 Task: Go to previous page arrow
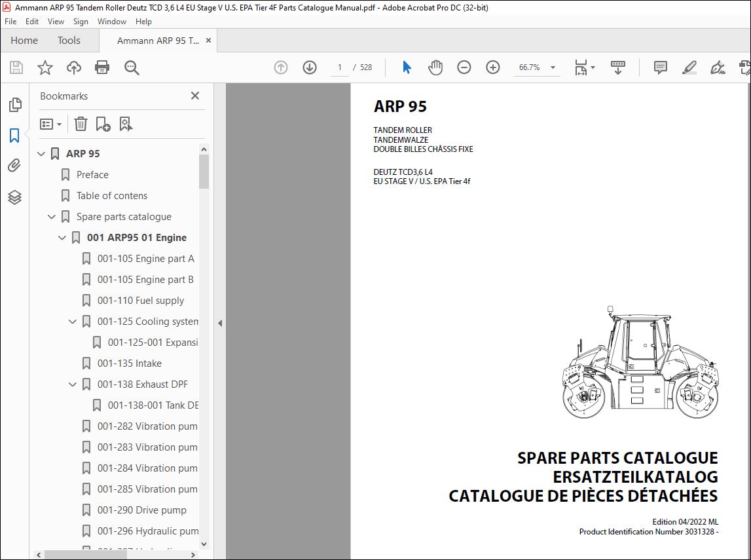tap(281, 67)
